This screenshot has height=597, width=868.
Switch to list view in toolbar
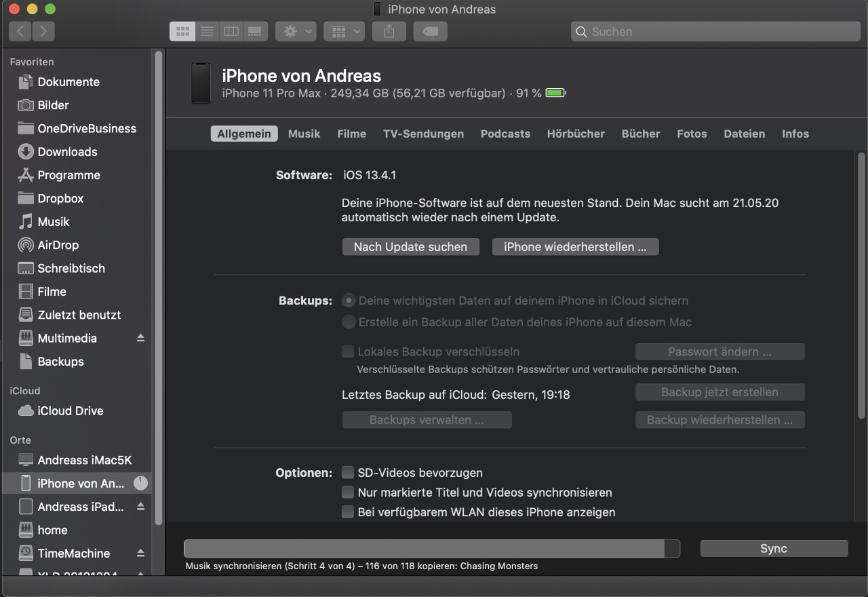click(207, 31)
